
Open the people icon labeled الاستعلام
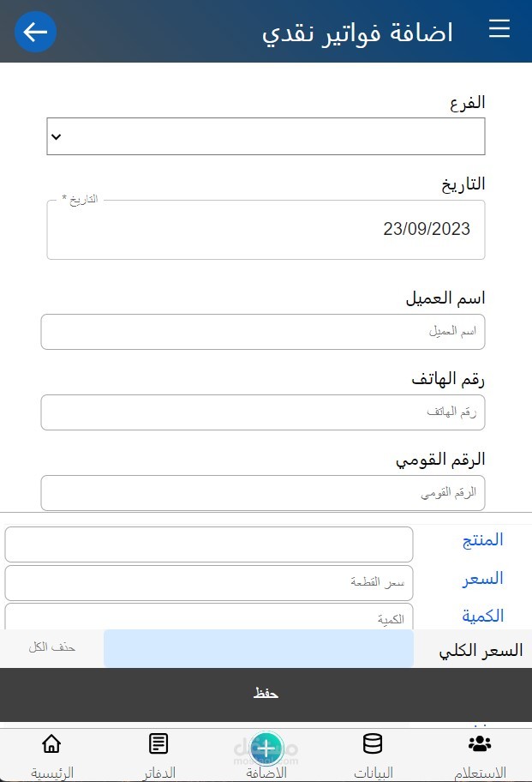click(x=480, y=743)
